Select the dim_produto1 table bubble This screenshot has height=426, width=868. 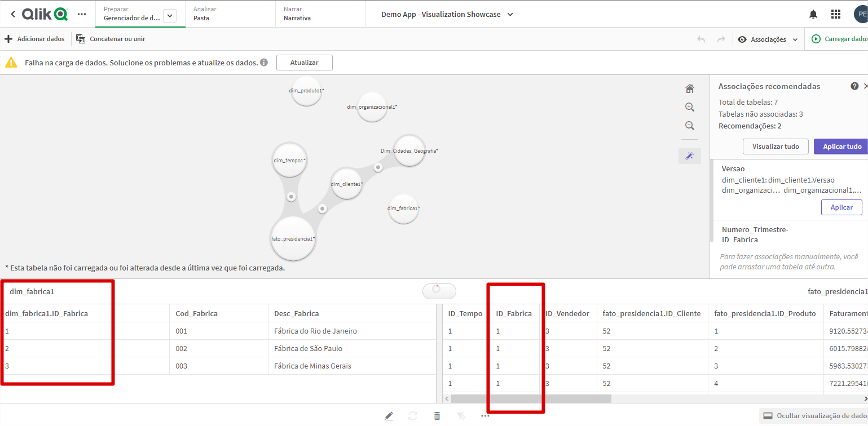click(306, 90)
